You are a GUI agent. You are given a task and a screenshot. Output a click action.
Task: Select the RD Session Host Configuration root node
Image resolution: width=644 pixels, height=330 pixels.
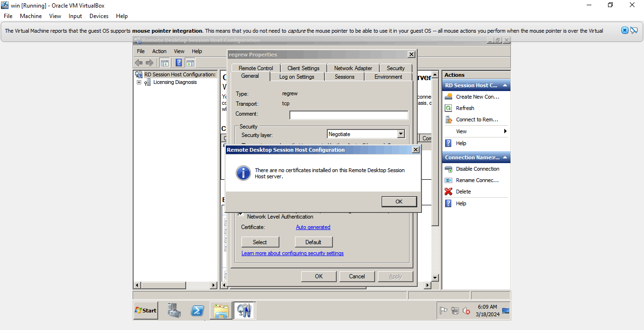(x=179, y=74)
